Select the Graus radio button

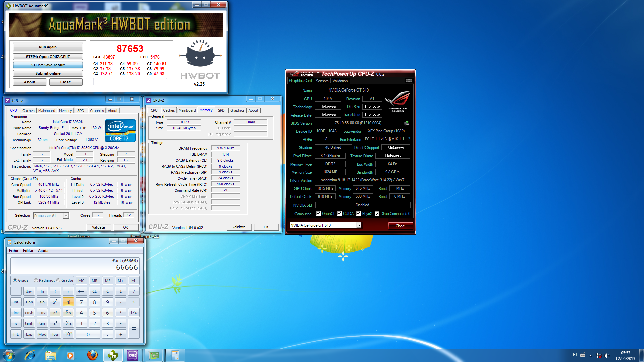pos(15,280)
